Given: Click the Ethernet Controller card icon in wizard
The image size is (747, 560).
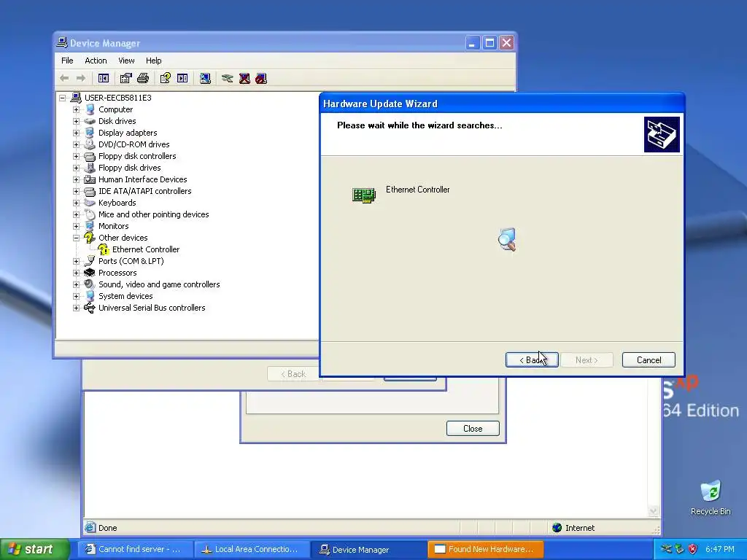Looking at the screenshot, I should [364, 195].
